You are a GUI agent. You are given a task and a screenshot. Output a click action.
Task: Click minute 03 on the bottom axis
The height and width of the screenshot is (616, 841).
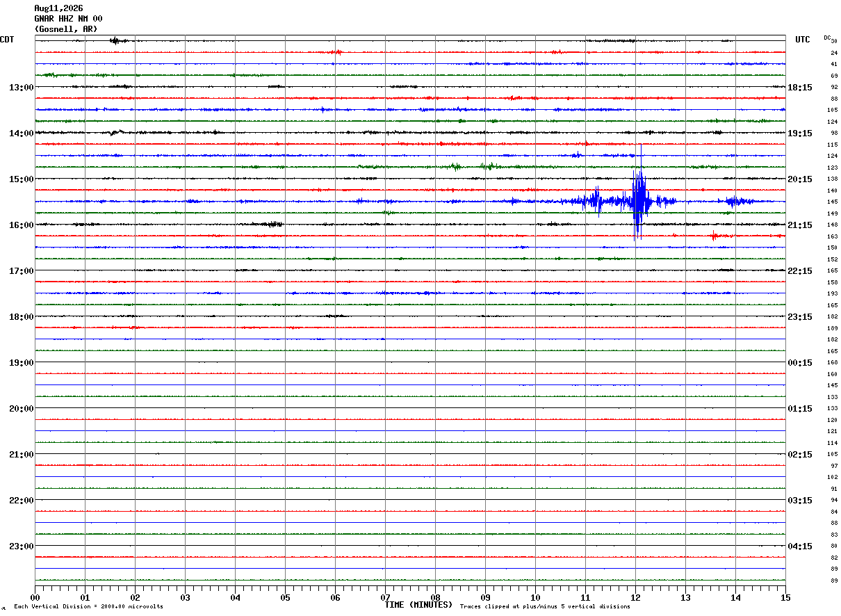tap(185, 597)
